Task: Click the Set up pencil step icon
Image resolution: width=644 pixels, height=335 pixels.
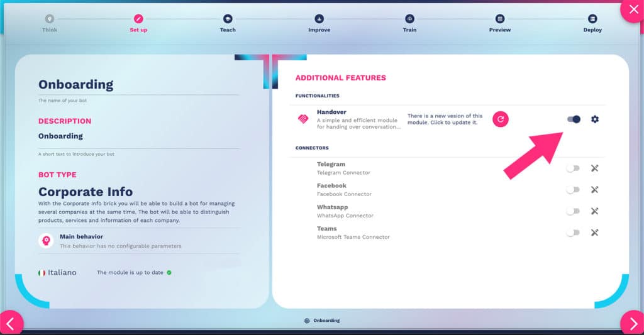Action: tap(138, 18)
